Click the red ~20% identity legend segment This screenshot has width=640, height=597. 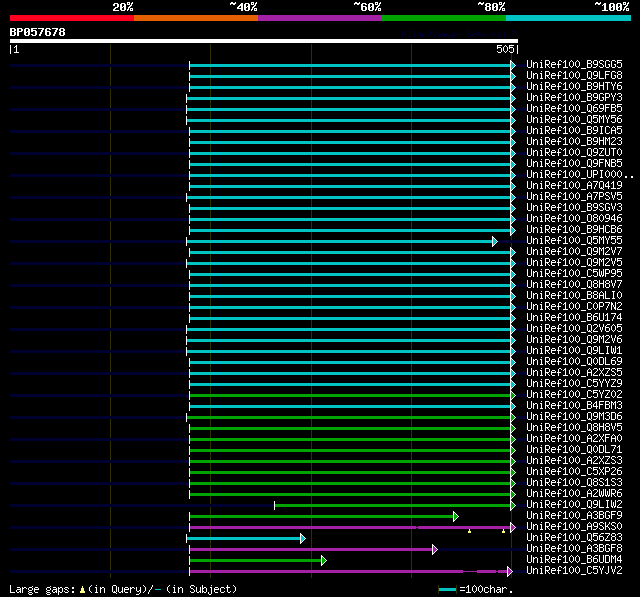tap(72, 18)
